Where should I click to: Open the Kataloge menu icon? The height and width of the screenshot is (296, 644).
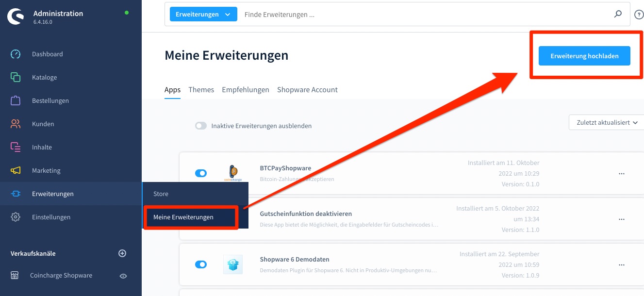[16, 77]
